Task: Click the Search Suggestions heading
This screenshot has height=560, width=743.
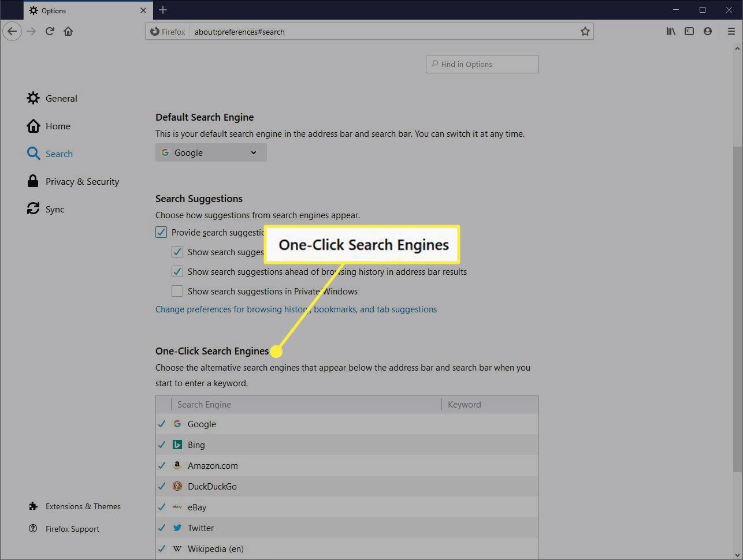Action: [x=199, y=199]
